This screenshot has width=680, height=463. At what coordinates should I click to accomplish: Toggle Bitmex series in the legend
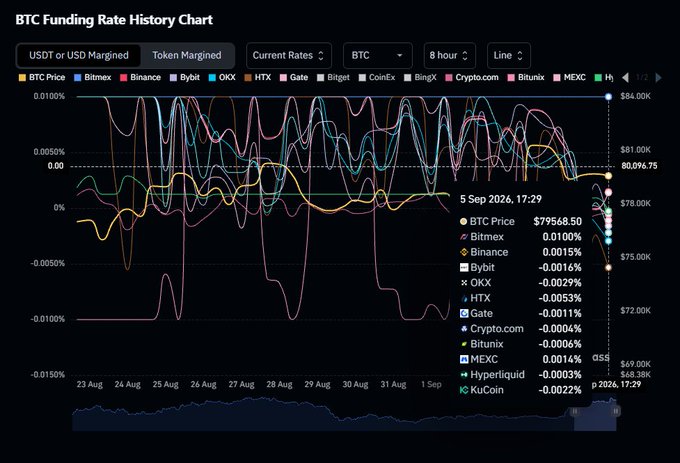[92, 78]
